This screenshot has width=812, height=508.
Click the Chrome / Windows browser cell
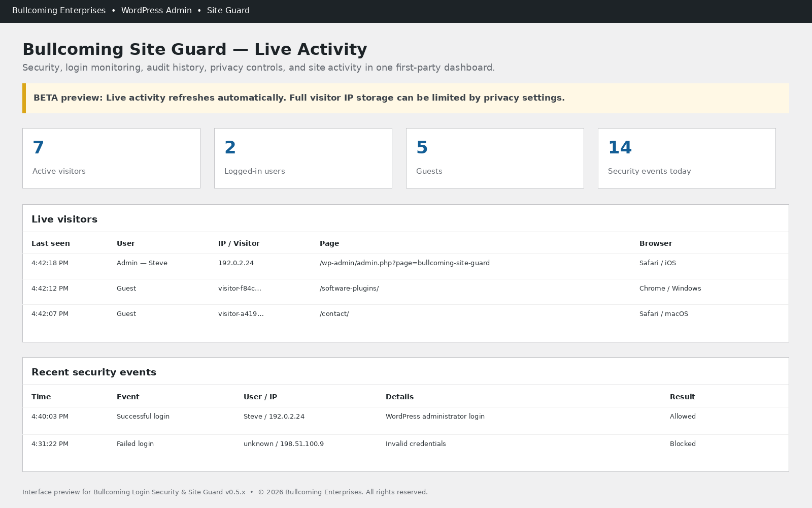click(x=670, y=289)
